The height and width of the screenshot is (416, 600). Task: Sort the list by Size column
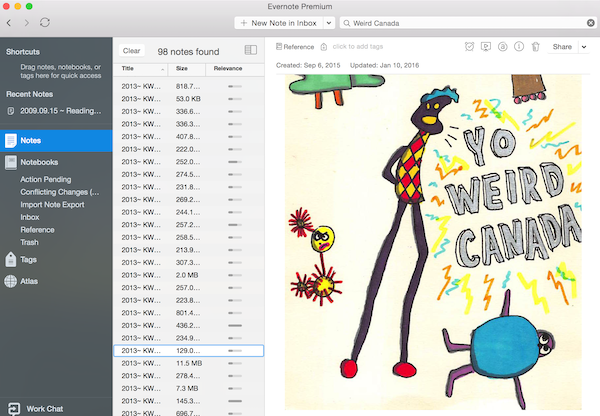pos(187,69)
